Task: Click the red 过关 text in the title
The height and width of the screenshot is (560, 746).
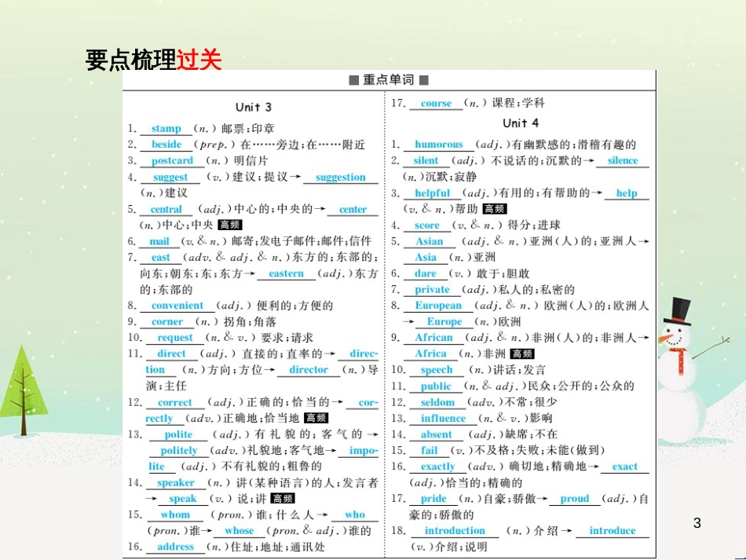Action: click(199, 57)
